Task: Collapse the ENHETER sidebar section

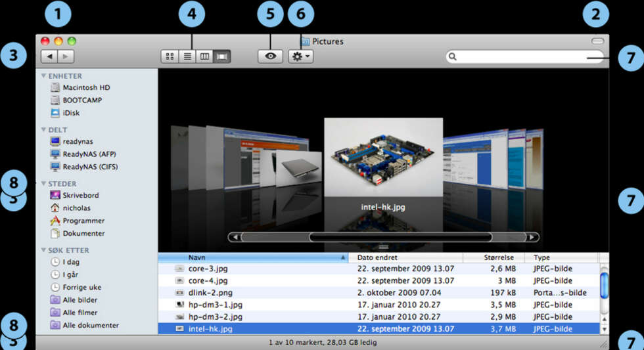Action: pos(43,76)
